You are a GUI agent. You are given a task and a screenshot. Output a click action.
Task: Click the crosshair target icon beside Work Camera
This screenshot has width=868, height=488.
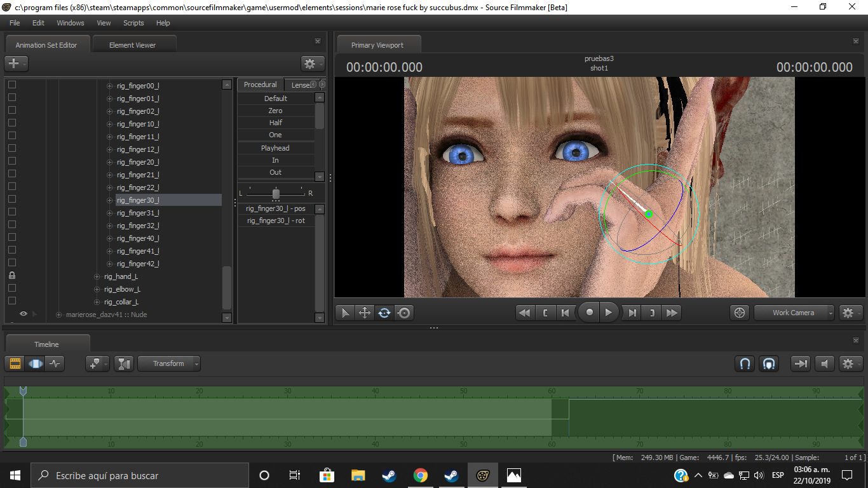739,313
